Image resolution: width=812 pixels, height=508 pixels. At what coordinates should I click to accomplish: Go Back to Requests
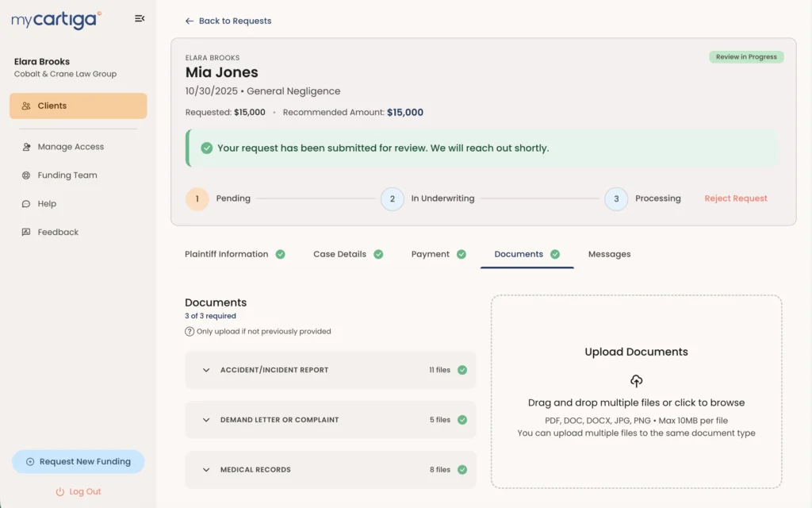coord(228,21)
